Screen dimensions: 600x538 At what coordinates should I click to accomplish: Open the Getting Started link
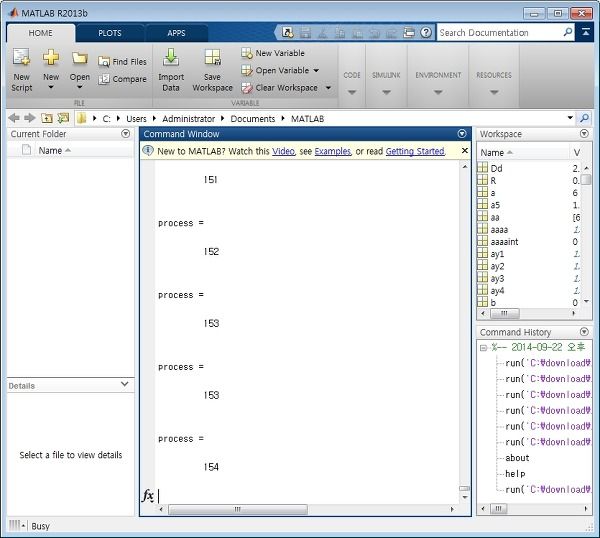[x=415, y=151]
